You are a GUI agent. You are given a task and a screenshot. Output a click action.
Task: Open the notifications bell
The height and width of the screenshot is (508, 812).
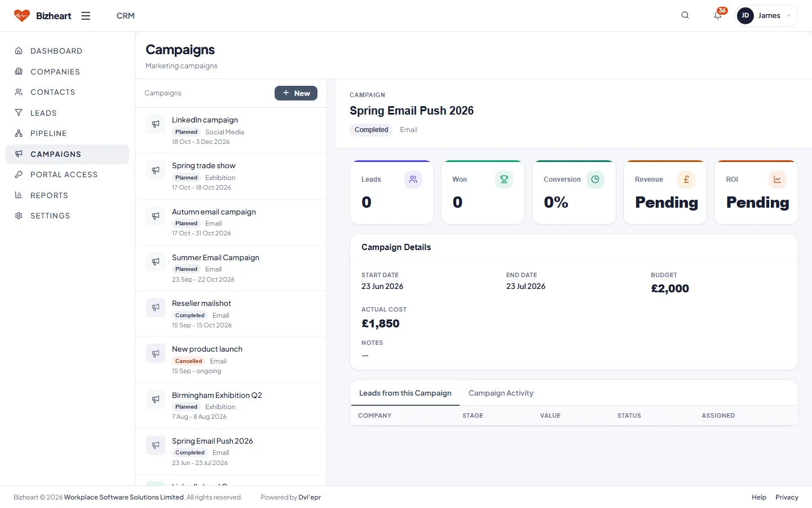point(718,15)
